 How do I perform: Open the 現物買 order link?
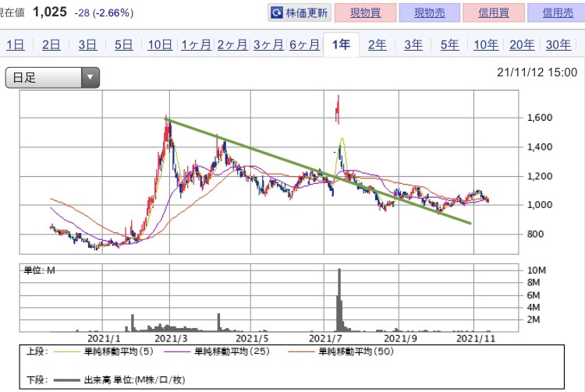tap(365, 12)
